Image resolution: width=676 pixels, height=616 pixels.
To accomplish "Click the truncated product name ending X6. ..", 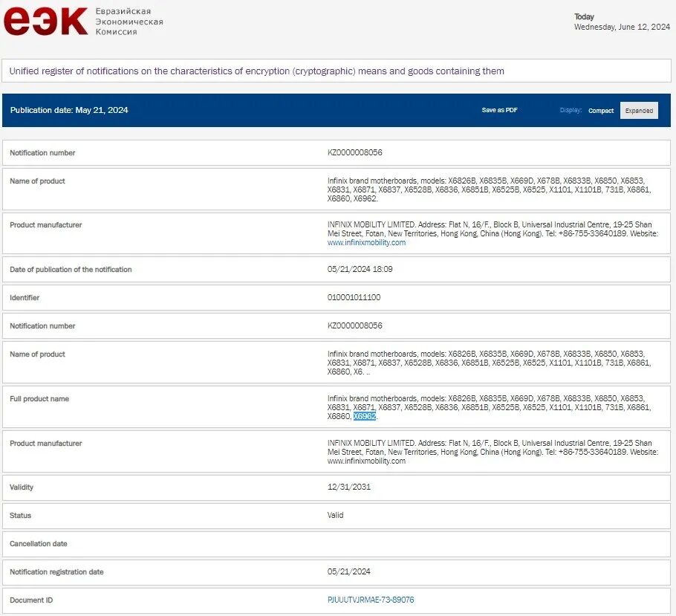I will pos(489,363).
